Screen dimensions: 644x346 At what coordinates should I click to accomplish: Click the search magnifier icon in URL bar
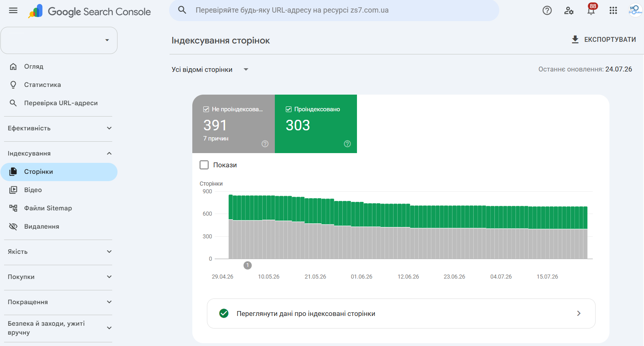182,10
